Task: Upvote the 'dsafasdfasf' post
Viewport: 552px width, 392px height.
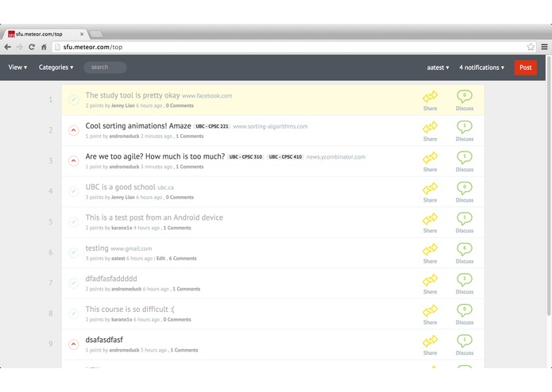Action: tap(74, 344)
